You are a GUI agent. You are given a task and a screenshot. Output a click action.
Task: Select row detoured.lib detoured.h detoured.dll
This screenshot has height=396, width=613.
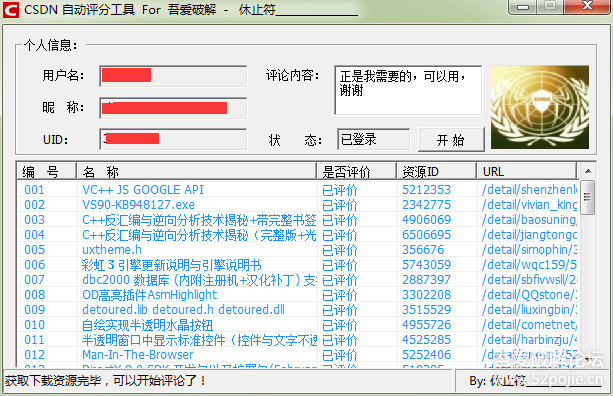tap(297, 310)
